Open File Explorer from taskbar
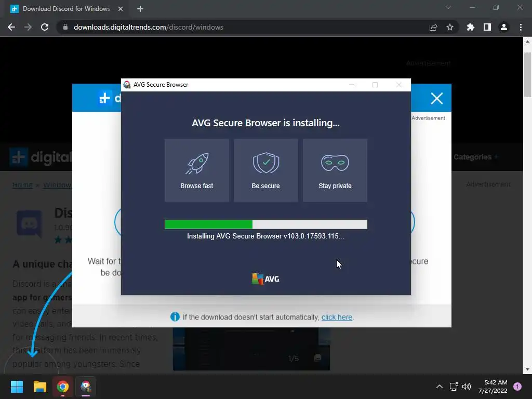The width and height of the screenshot is (532, 399). tap(39, 387)
